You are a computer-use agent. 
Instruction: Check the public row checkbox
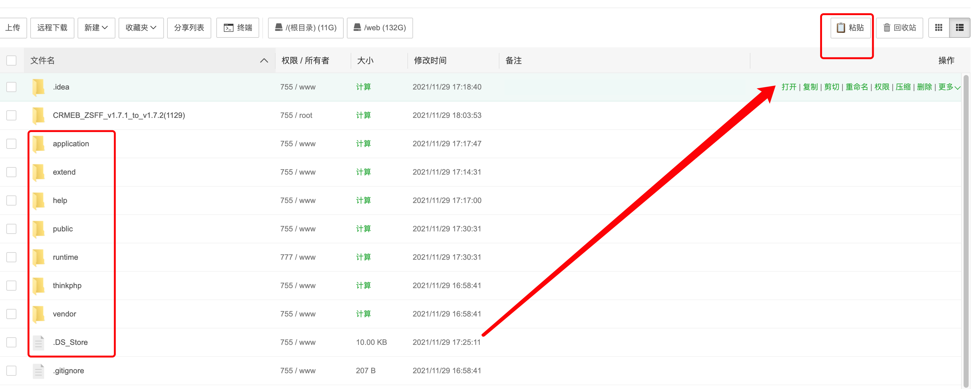11,229
